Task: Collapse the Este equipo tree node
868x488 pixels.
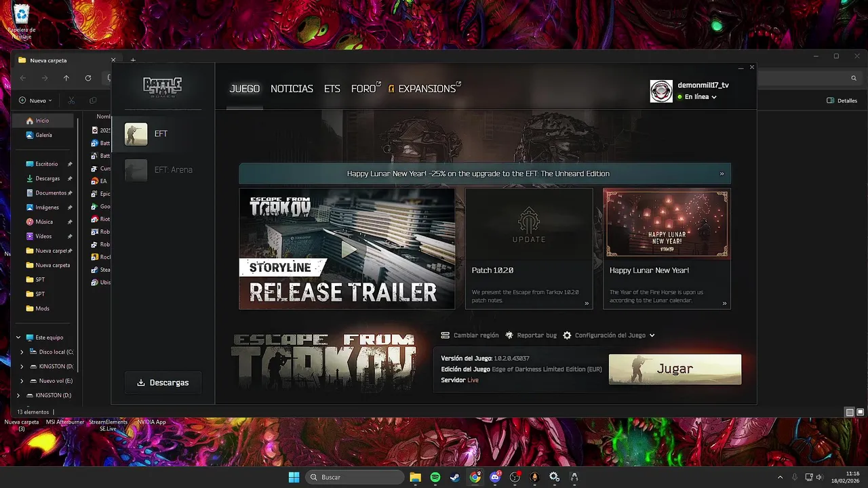Action: pos(18,338)
